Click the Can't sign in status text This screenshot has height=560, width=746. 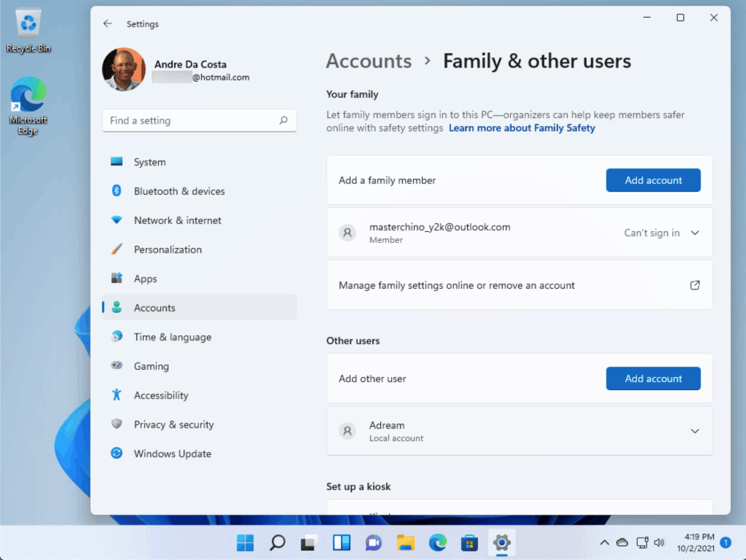[652, 233]
